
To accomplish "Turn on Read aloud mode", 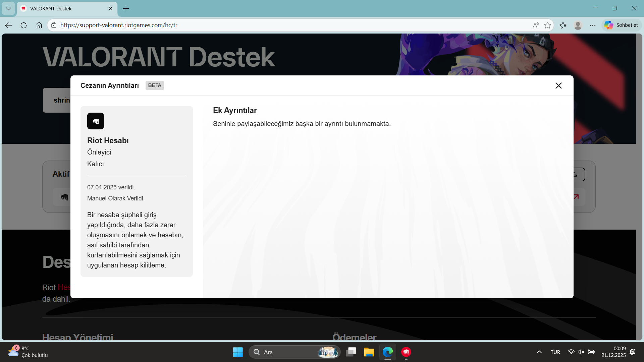I will pyautogui.click(x=536, y=25).
